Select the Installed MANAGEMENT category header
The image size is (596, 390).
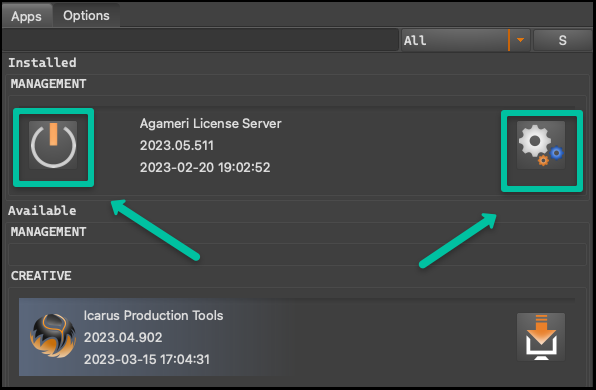pos(48,84)
